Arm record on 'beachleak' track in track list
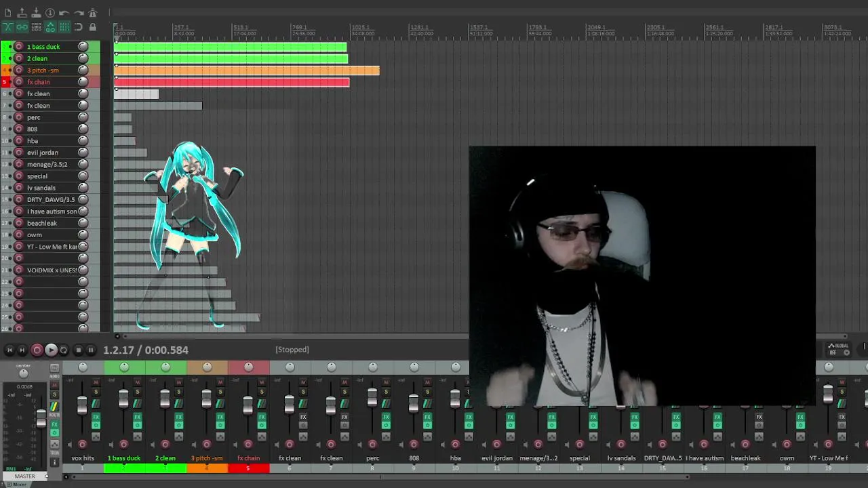This screenshot has width=868, height=488. pyautogui.click(x=19, y=223)
